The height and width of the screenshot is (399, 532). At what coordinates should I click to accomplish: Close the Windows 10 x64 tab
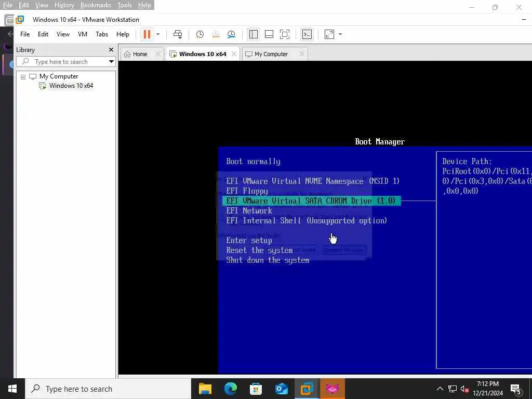(234, 54)
